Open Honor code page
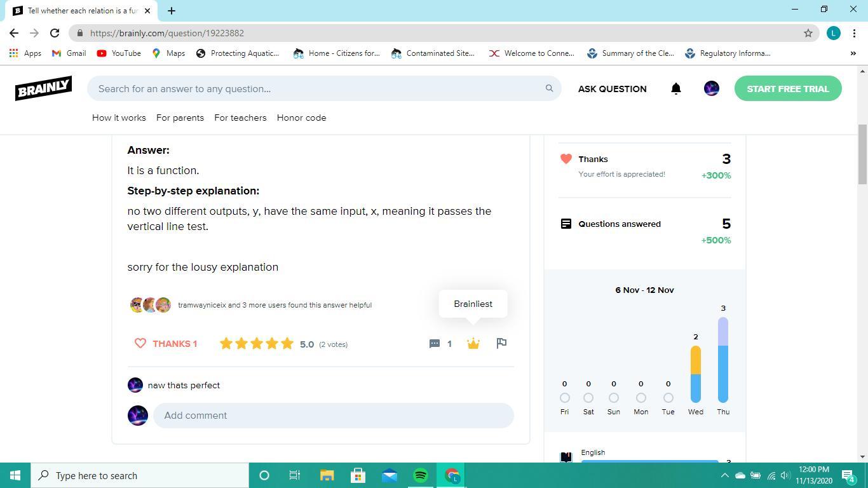Image resolution: width=868 pixels, height=488 pixels. pyautogui.click(x=301, y=118)
